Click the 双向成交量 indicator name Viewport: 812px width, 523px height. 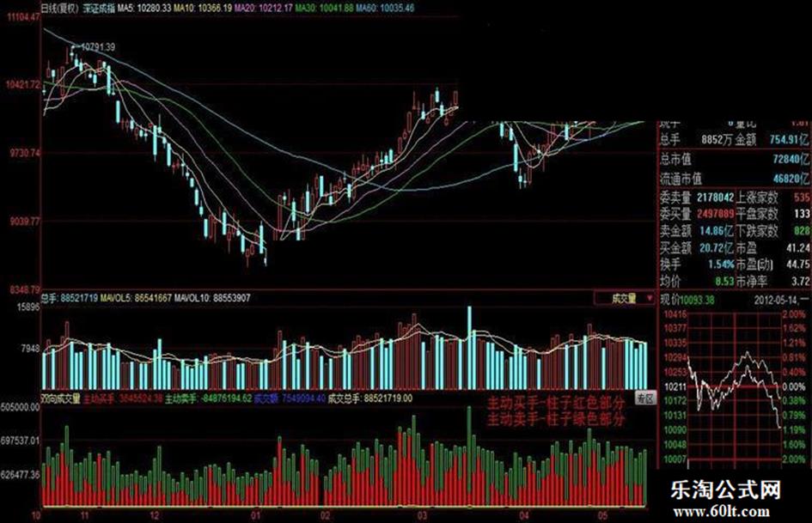pos(61,398)
